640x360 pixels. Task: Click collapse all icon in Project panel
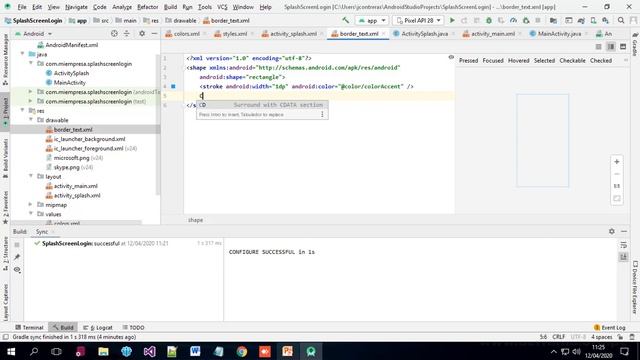click(127, 33)
